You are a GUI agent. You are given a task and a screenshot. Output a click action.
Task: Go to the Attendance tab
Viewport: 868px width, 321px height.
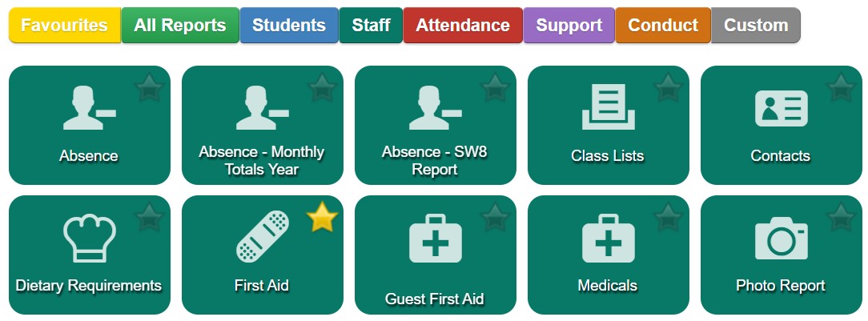463,25
